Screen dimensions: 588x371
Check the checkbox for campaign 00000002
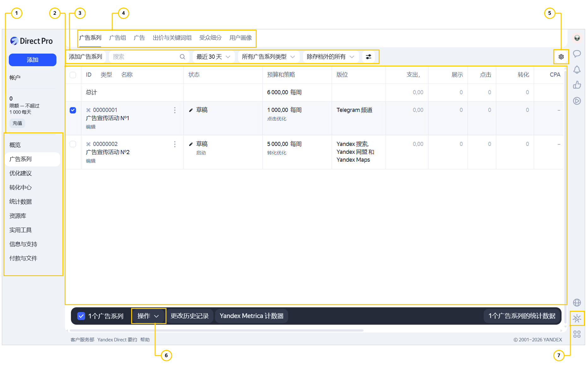coord(73,144)
